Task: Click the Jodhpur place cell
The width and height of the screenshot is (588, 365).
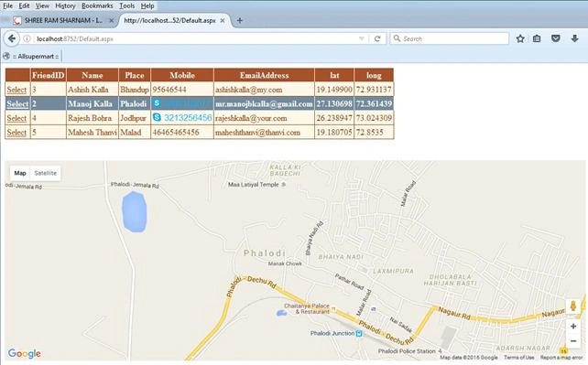Action: pos(135,118)
